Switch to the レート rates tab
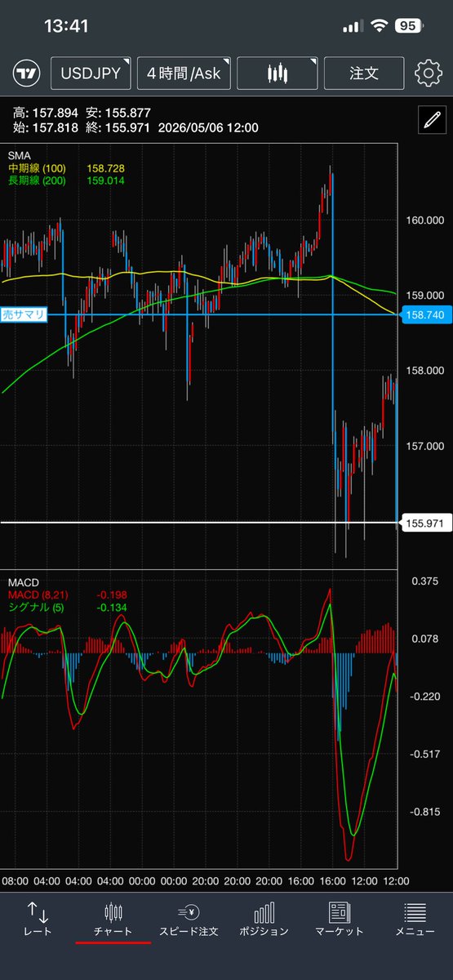The height and width of the screenshot is (980, 453). point(38,919)
